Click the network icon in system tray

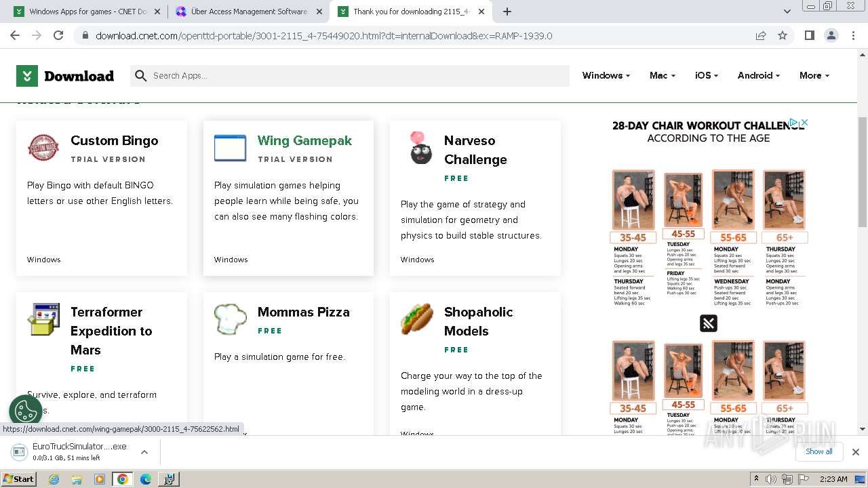click(787, 479)
